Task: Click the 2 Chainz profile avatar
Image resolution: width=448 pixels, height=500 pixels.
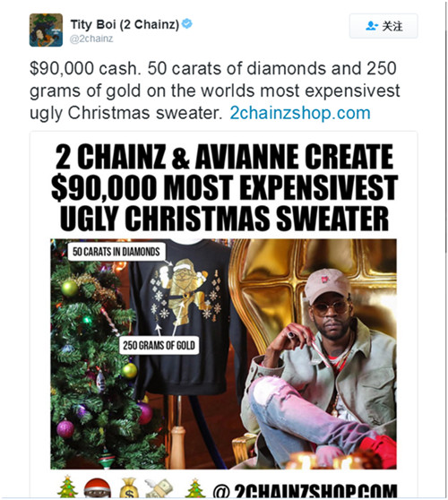Action: pyautogui.click(x=46, y=30)
